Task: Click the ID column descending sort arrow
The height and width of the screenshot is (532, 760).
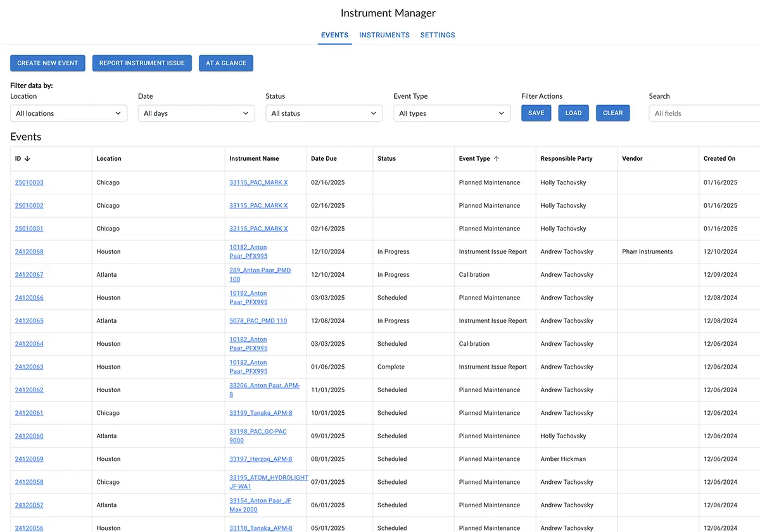Action: click(27, 159)
